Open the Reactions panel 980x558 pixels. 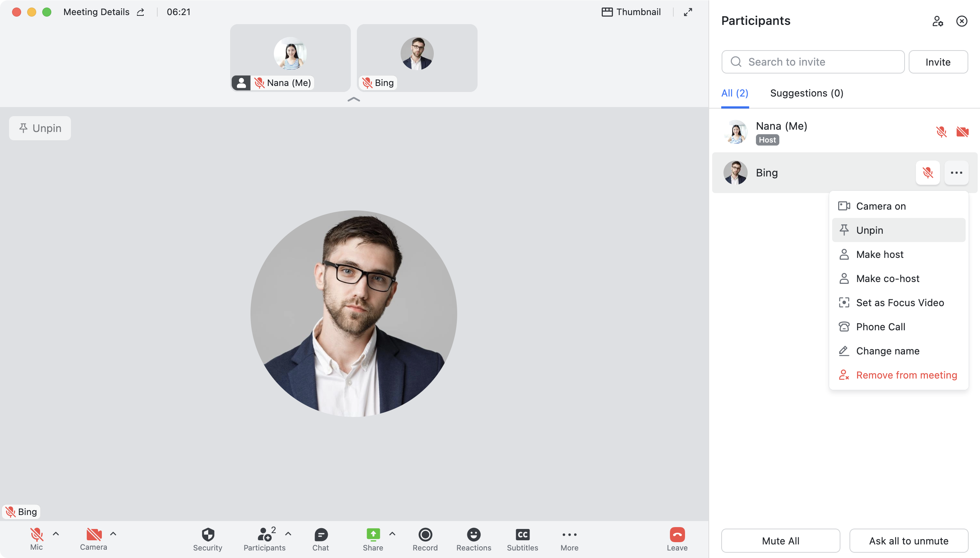pos(473,537)
